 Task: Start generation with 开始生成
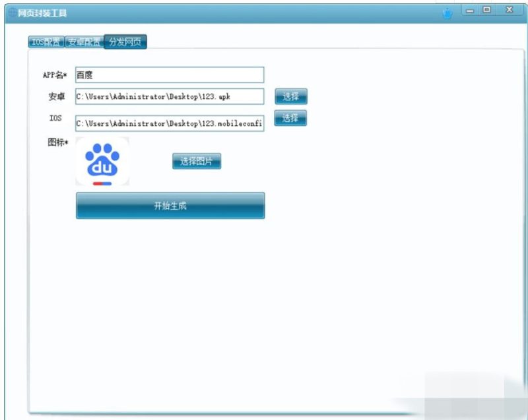point(170,206)
